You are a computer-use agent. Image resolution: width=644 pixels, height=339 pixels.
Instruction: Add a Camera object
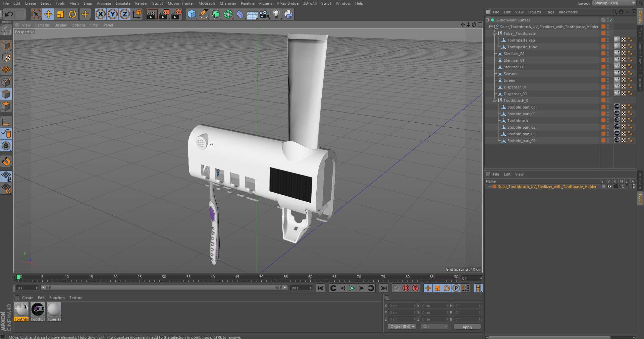tap(264, 14)
